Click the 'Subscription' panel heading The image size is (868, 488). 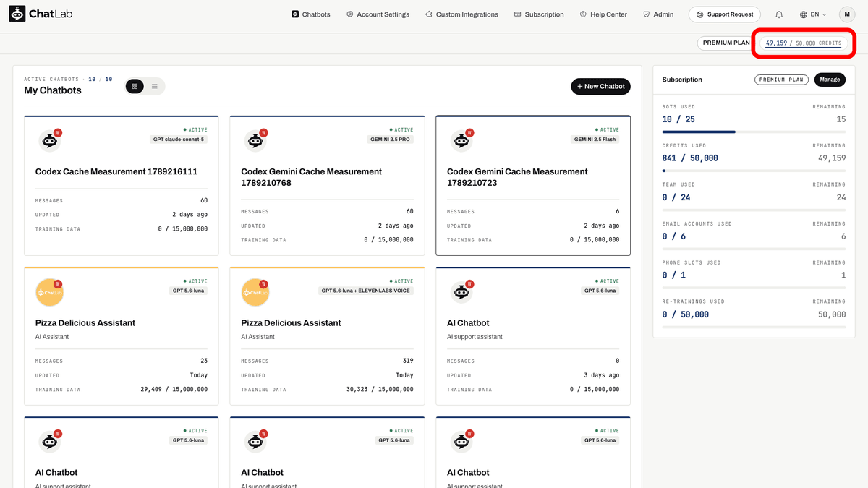[682, 80]
